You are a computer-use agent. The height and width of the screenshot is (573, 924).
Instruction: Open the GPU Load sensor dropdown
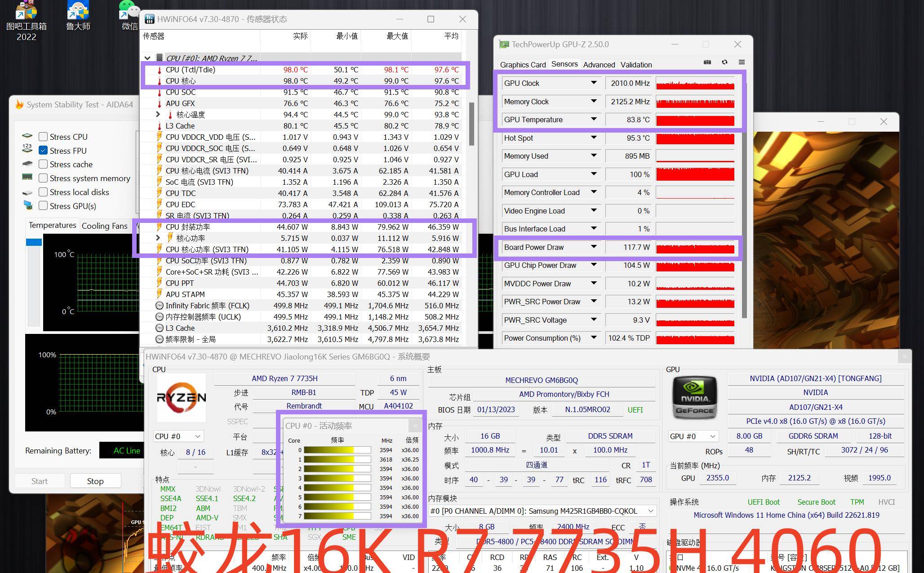coord(594,174)
